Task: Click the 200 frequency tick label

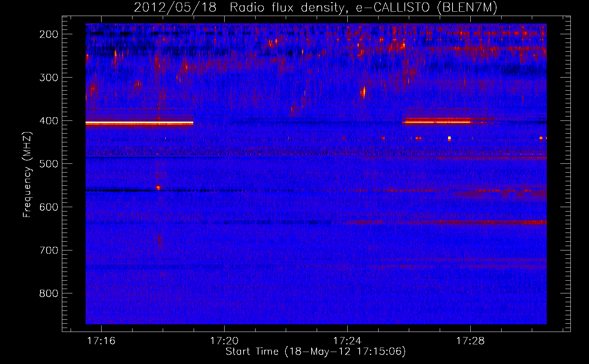Action: point(49,34)
